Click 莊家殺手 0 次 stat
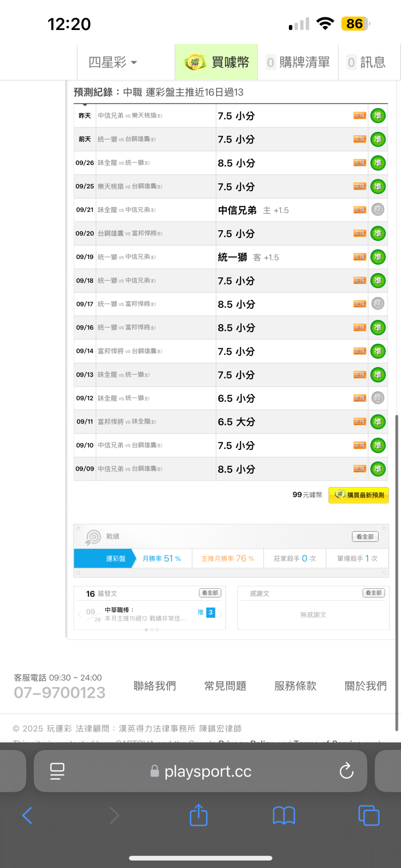 (295, 559)
